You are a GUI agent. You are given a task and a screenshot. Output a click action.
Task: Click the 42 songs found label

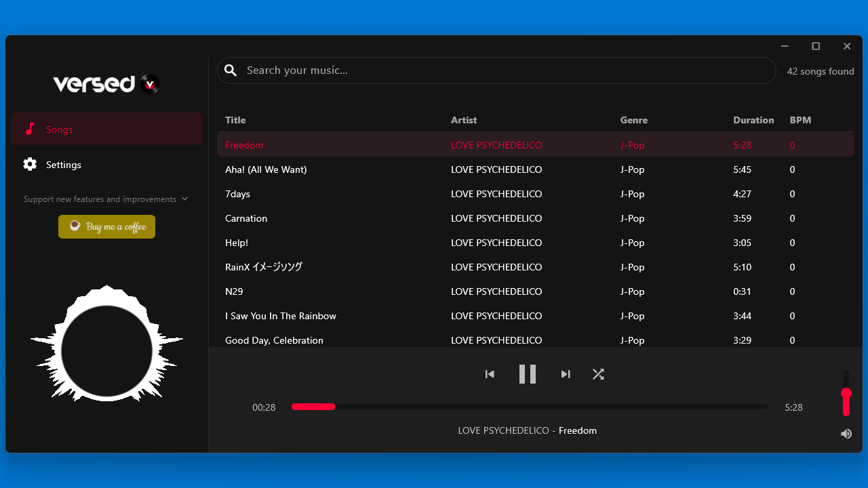[821, 71]
